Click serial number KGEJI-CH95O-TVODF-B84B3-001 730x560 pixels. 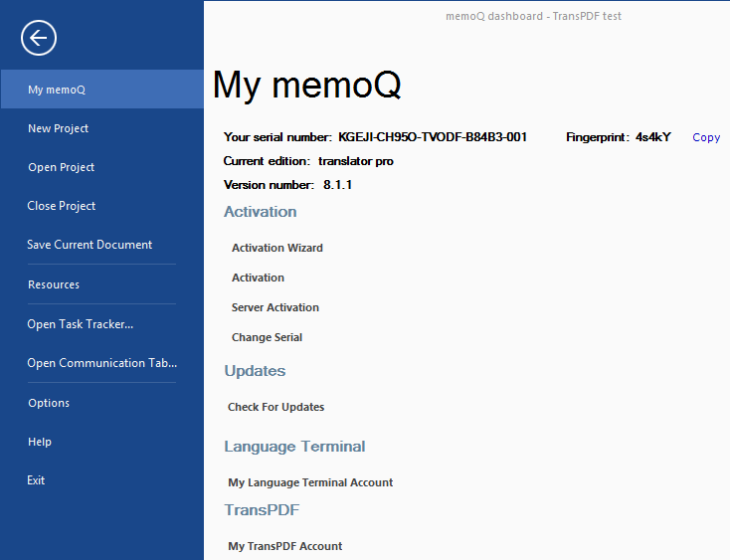click(433, 137)
